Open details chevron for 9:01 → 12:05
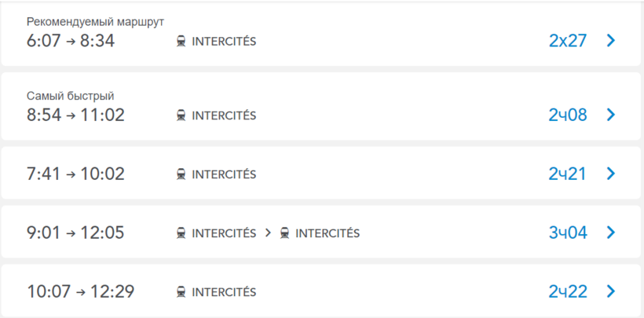 (x=611, y=232)
